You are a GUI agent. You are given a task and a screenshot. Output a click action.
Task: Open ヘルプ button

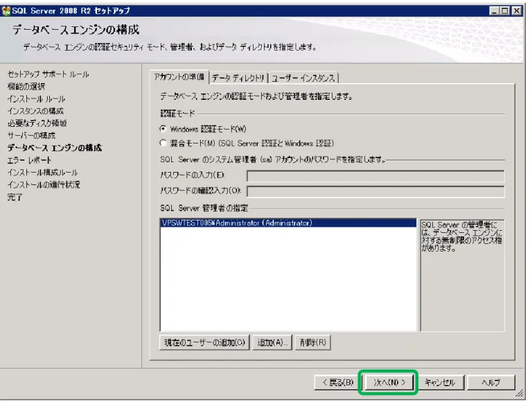(491, 382)
